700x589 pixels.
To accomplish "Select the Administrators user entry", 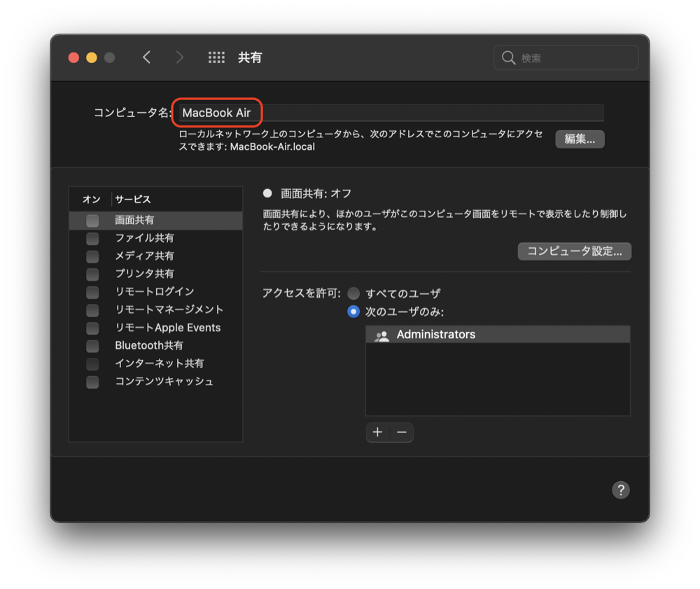I will point(498,335).
